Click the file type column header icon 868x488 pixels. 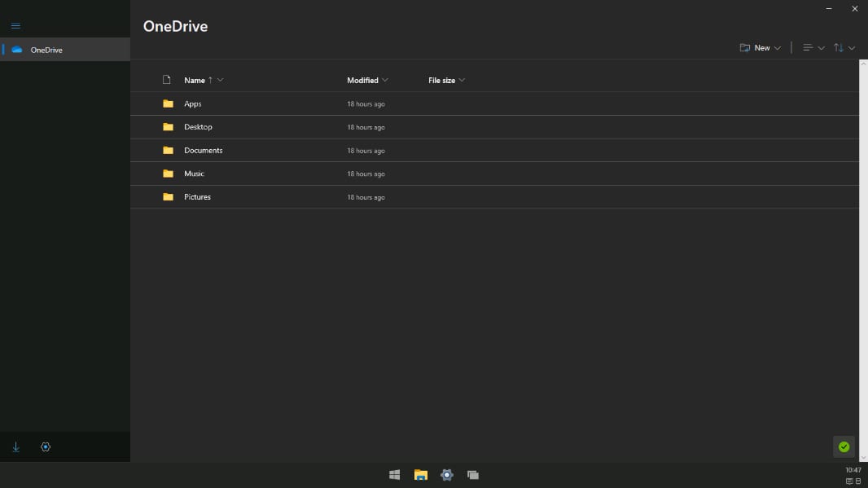[167, 80]
